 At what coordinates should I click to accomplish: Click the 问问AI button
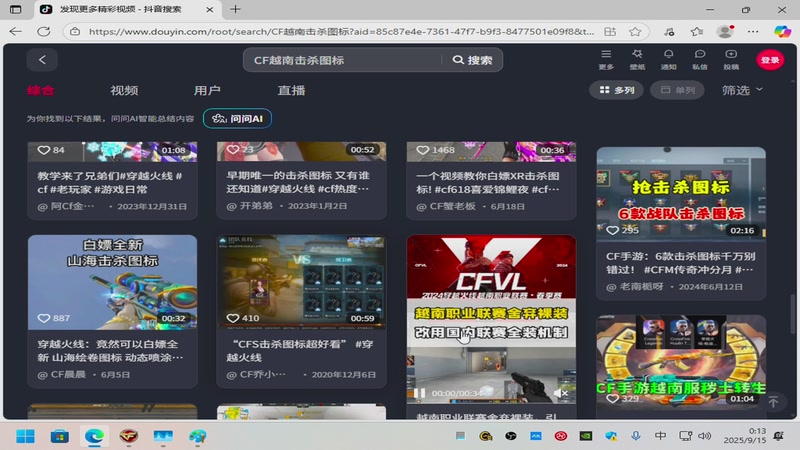(x=237, y=118)
